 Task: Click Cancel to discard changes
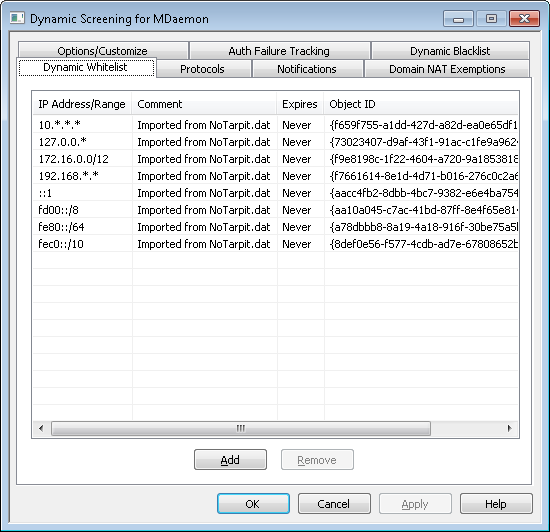(334, 504)
